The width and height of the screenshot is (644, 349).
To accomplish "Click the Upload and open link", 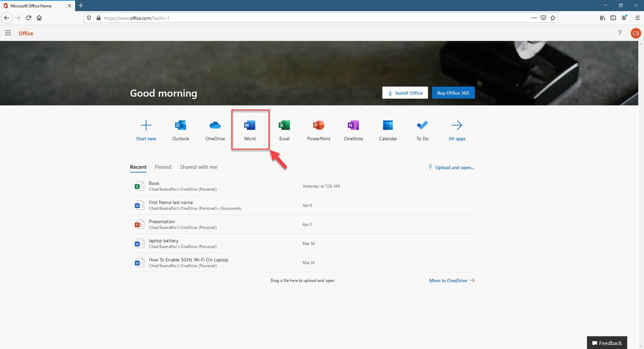I will 451,167.
